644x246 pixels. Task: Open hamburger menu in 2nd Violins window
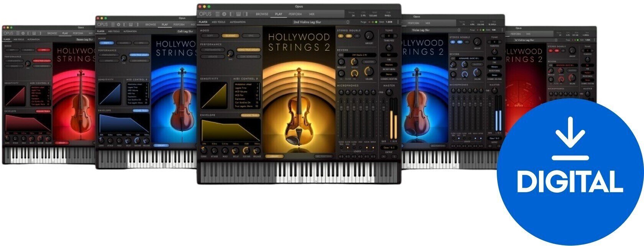click(218, 14)
